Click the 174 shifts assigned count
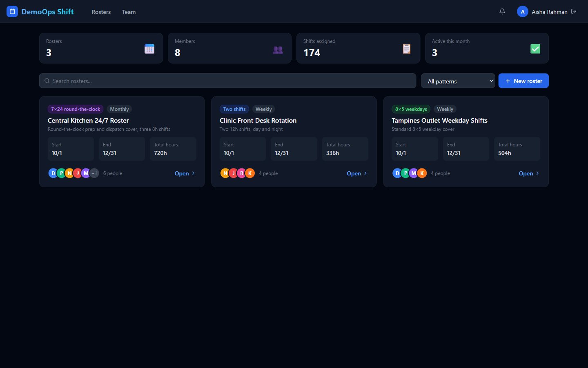This screenshot has width=588, height=368. tap(312, 53)
